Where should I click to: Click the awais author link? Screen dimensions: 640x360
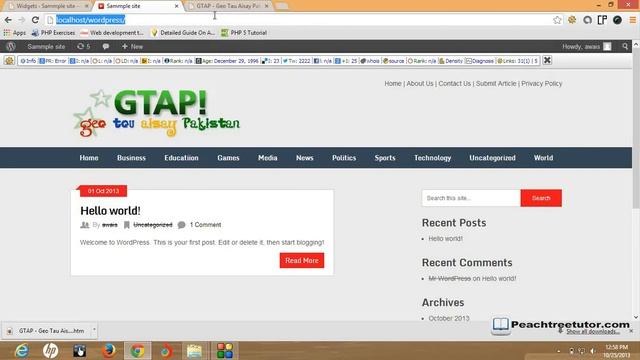109,225
